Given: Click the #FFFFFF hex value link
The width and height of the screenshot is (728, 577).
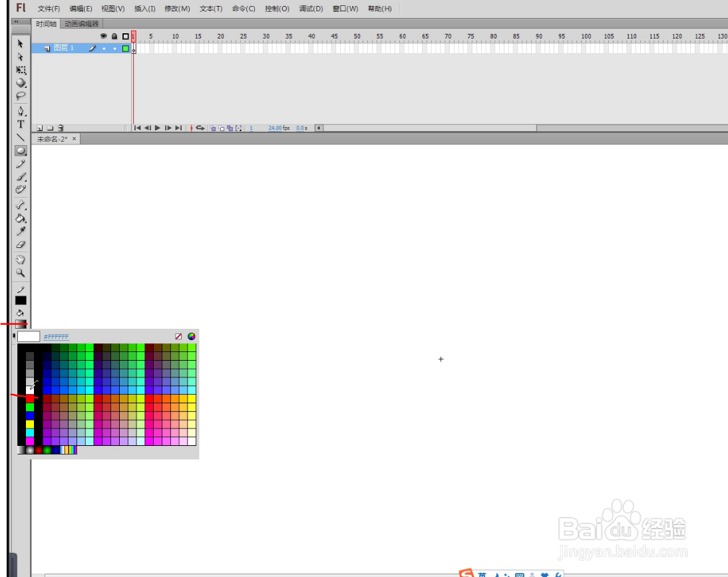Looking at the screenshot, I should pyautogui.click(x=57, y=336).
